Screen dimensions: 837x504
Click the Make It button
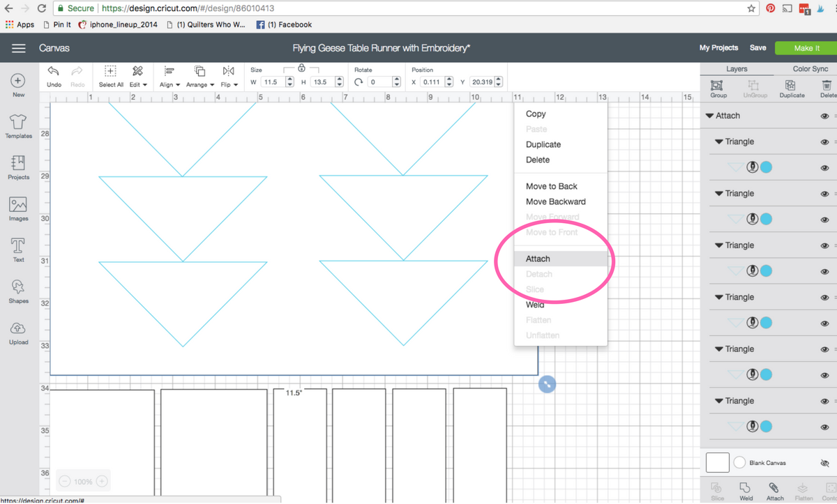(x=806, y=47)
